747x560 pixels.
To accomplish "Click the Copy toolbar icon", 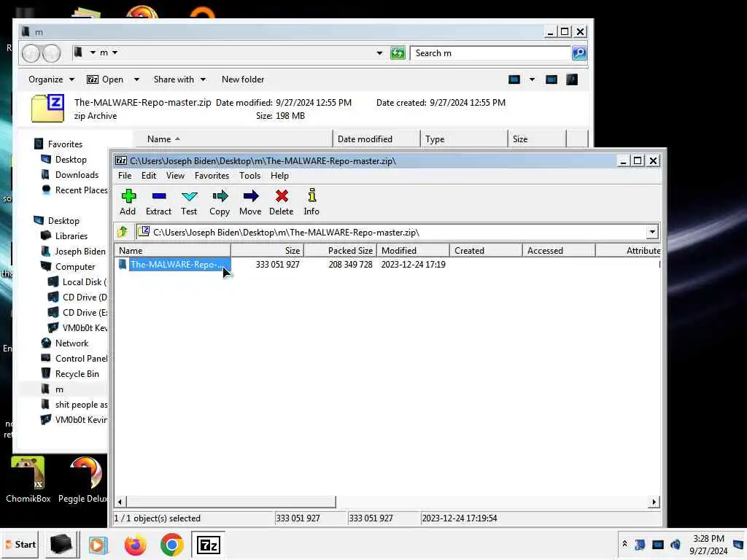I will (x=220, y=203).
